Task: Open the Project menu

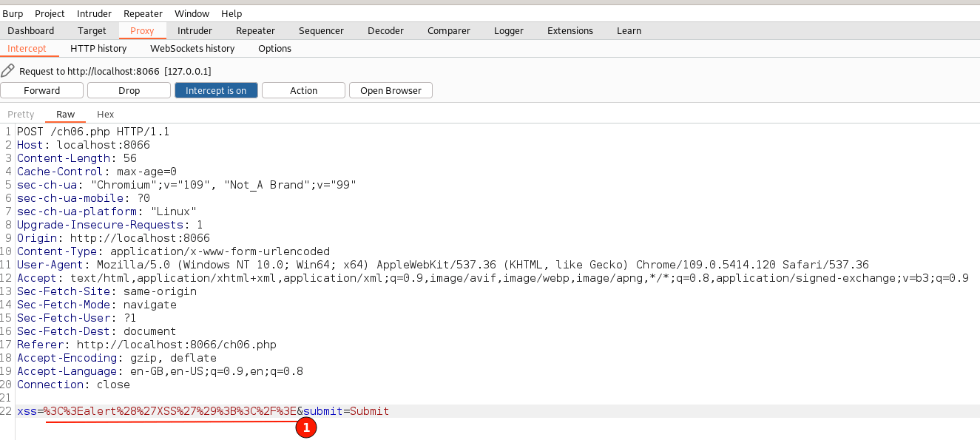Action: 50,13
